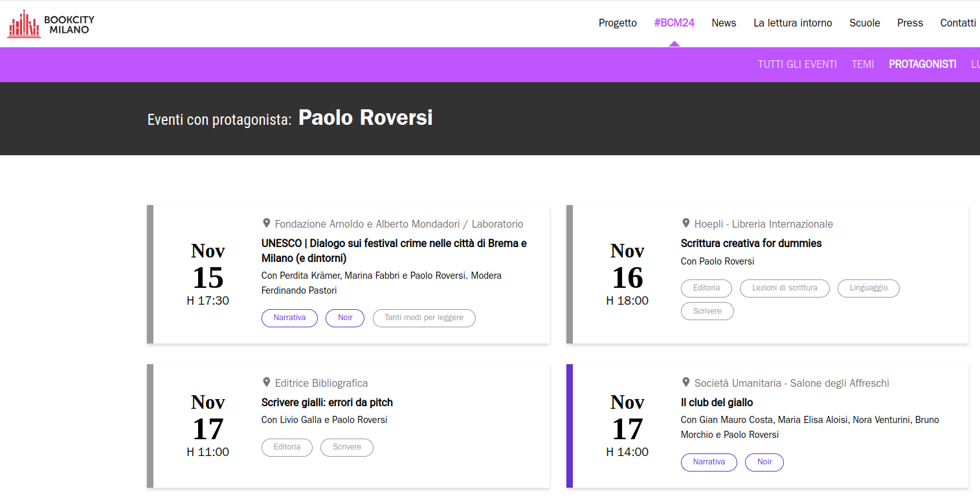The width and height of the screenshot is (980, 500).
Task: Click 'Con Perdita Krämer, Marina Fabbri' speaker text
Action: coord(381,283)
